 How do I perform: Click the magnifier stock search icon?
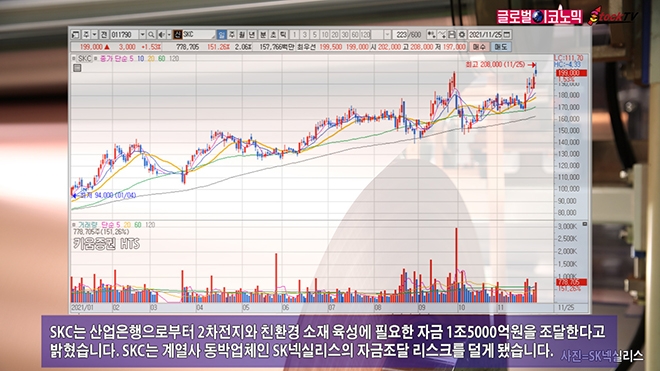point(151,35)
